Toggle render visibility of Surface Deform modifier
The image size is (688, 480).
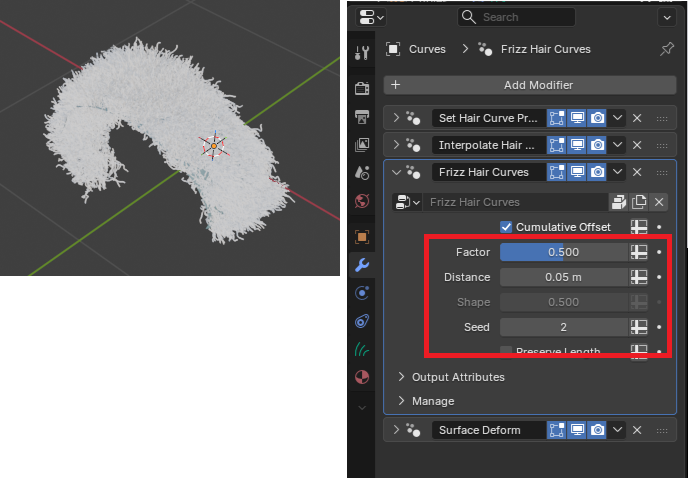(x=597, y=430)
